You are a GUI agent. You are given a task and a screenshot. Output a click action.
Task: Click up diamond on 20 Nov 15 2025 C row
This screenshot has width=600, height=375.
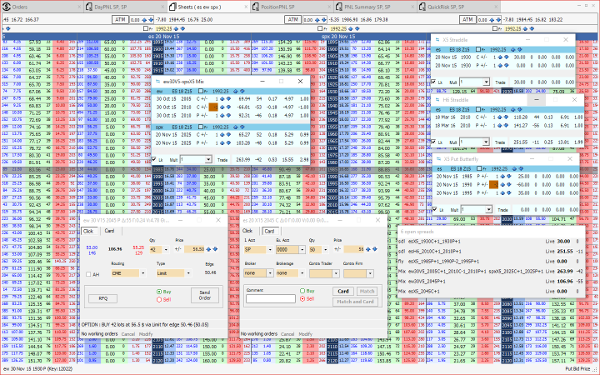(222, 135)
